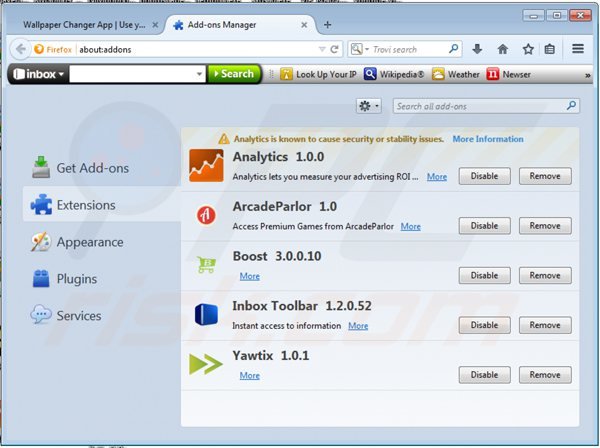
Task: Remove the Inbox Toolbar extension
Action: 545,325
